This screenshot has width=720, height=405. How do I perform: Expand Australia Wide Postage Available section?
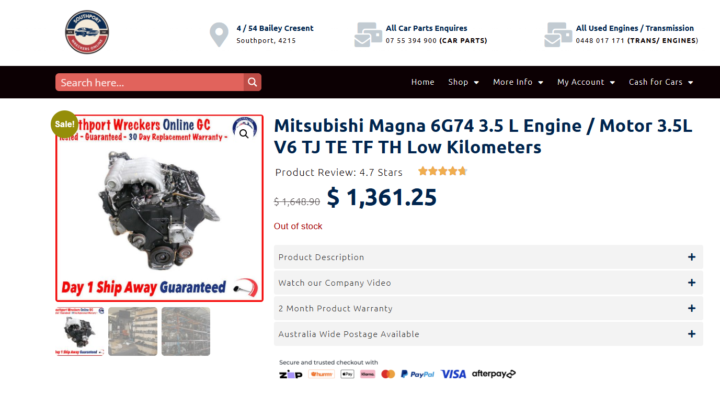point(488,334)
